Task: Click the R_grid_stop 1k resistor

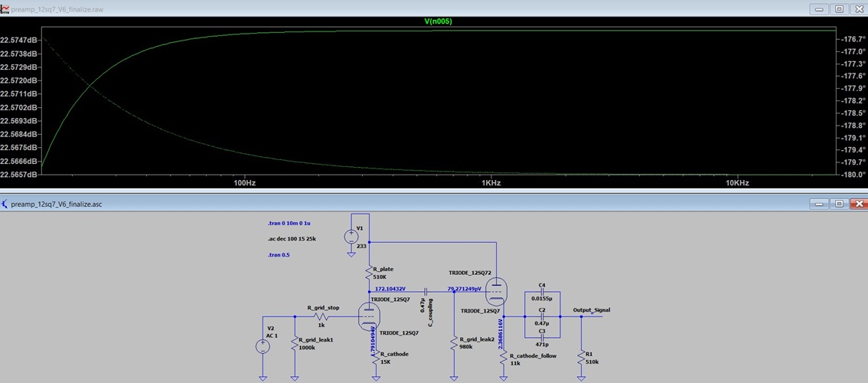Action: tap(321, 316)
